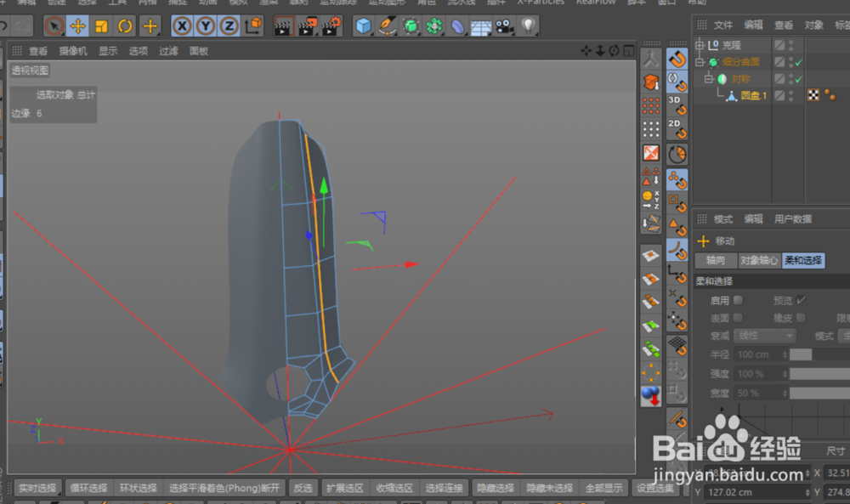Viewport: 850px width, 504px height.
Task: Open the viewport 摄像机 menu
Action: [73, 51]
